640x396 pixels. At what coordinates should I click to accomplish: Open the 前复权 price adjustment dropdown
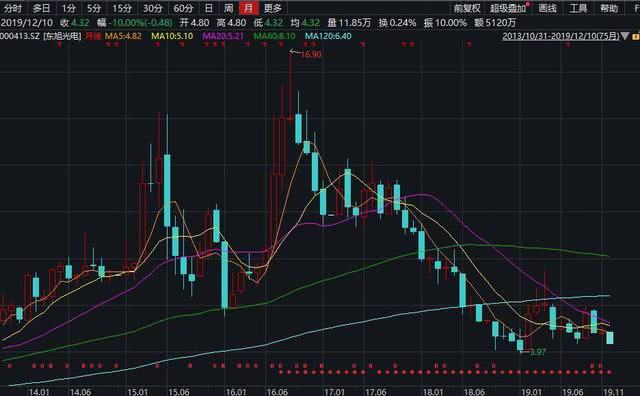[x=467, y=8]
